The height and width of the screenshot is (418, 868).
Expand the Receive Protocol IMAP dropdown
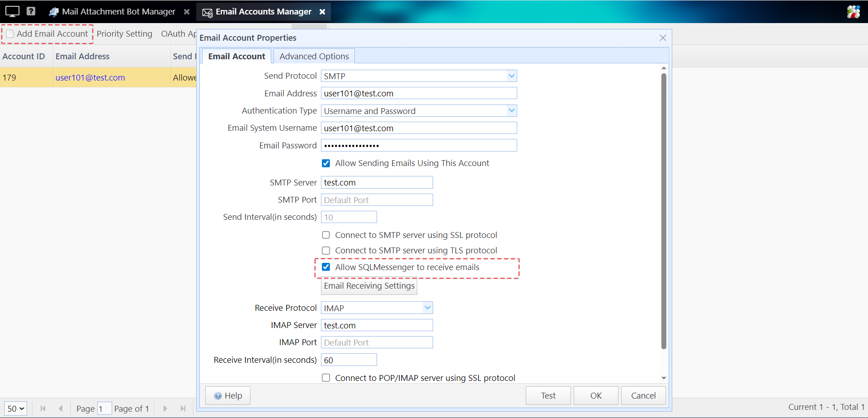point(427,308)
